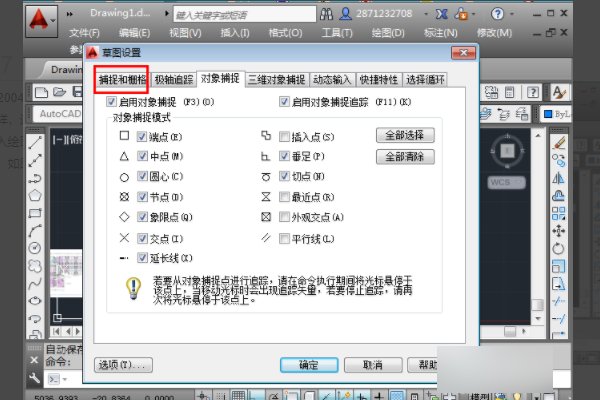This screenshot has height=400, width=600.
Task: Select the Copy tool in right toolbar
Action: click(x=559, y=160)
